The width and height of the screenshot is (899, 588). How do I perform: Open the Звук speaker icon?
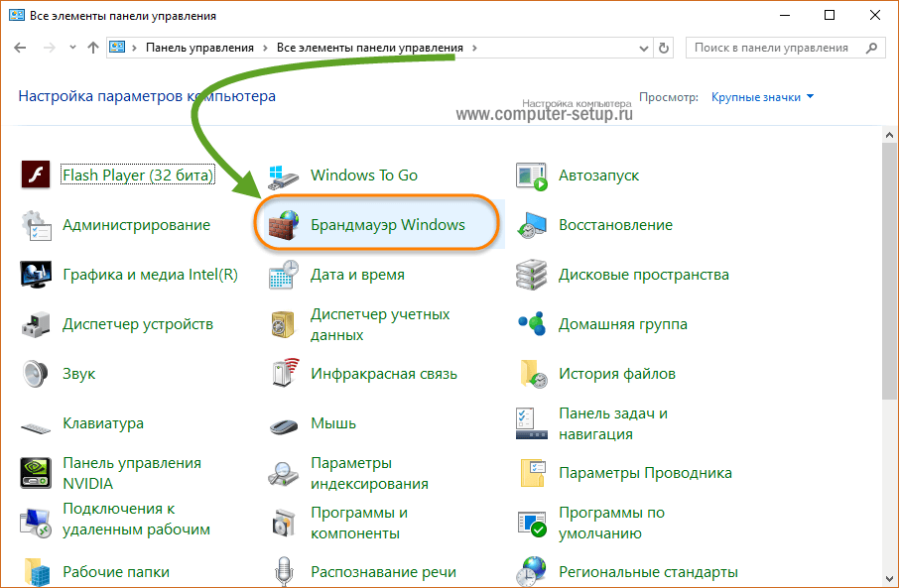[36, 374]
